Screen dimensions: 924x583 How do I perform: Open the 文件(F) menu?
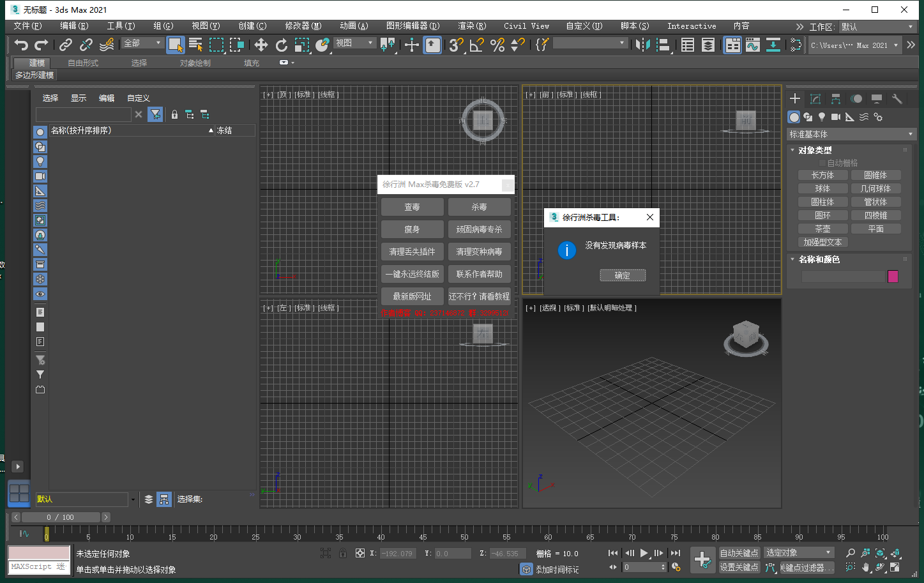pyautogui.click(x=27, y=26)
